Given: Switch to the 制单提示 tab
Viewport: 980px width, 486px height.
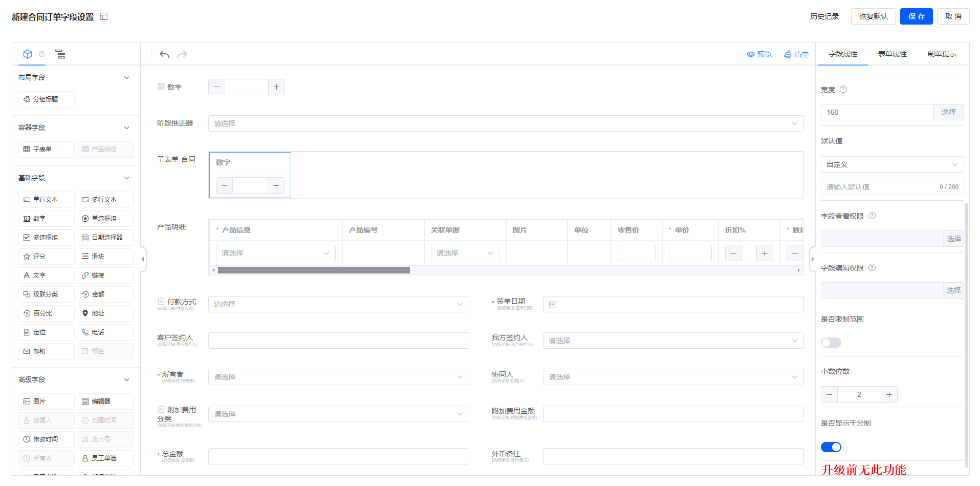Looking at the screenshot, I should click(942, 54).
